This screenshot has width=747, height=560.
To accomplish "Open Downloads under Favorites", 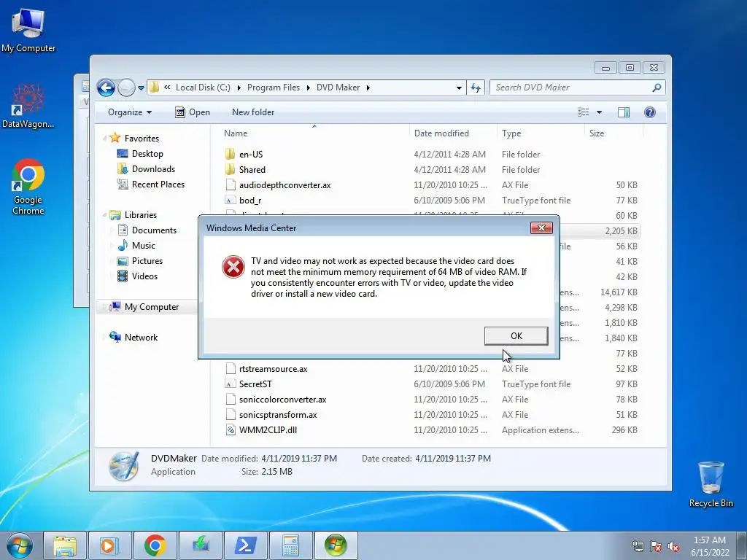I will coord(153,169).
